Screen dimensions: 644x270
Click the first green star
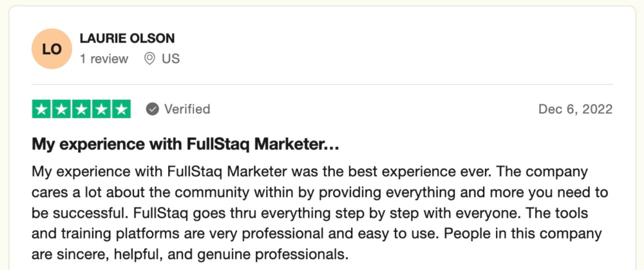pos(41,109)
